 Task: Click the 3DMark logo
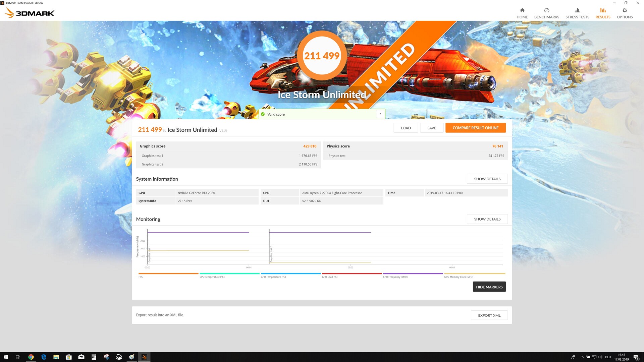(x=30, y=13)
